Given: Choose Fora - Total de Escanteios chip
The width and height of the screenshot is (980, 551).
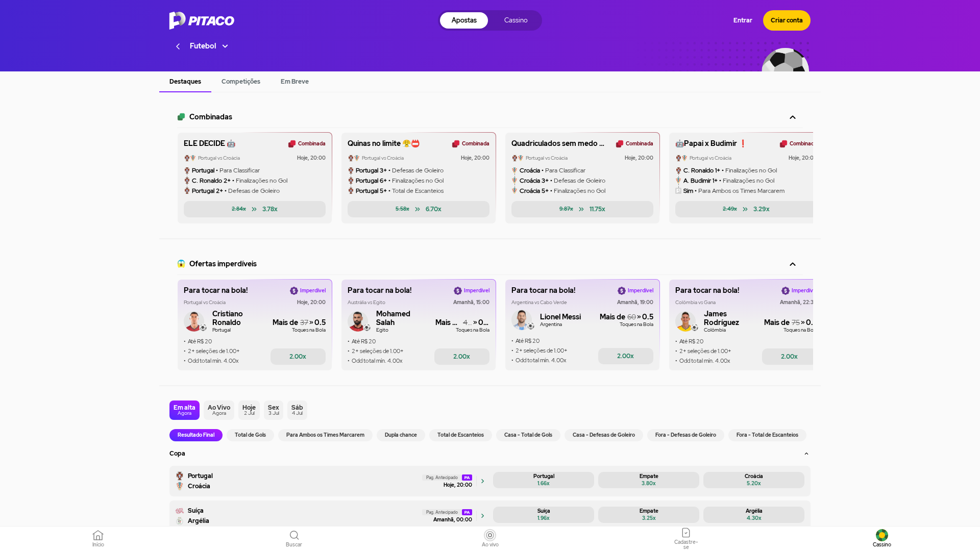Looking at the screenshot, I should pos(767,435).
